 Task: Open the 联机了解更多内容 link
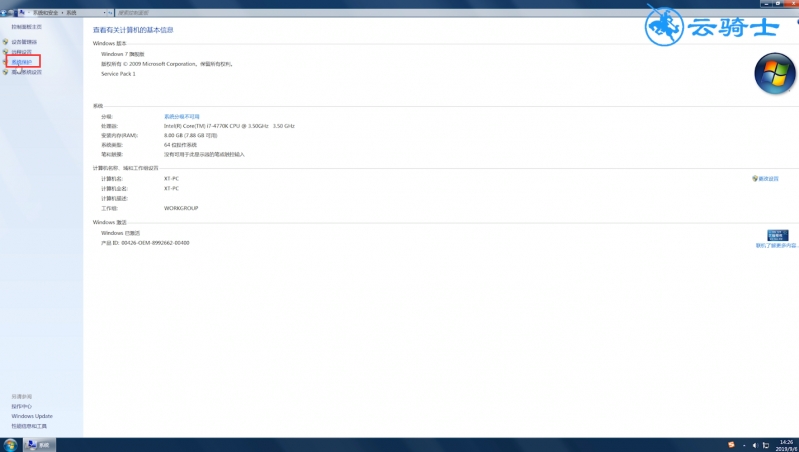coord(776,246)
